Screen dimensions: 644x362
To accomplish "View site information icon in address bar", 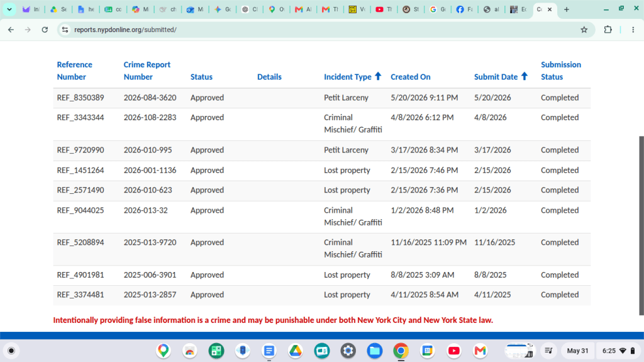I will [x=65, y=30].
